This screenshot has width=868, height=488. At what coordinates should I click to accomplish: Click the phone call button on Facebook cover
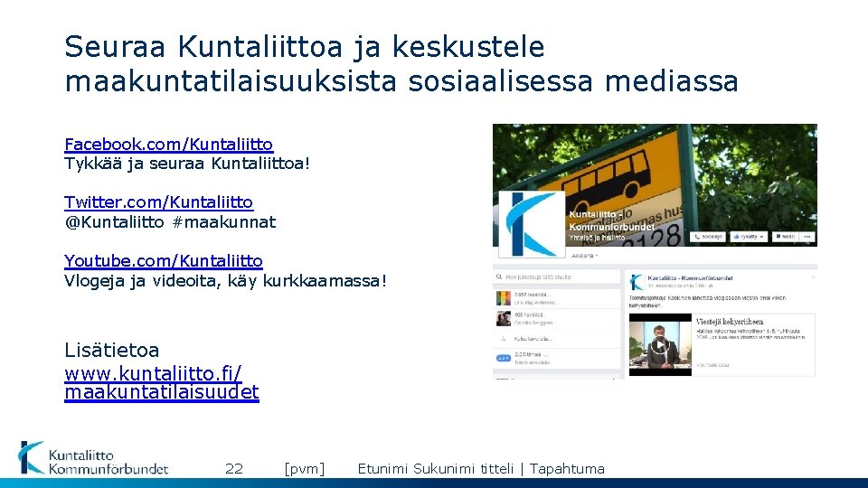click(707, 237)
